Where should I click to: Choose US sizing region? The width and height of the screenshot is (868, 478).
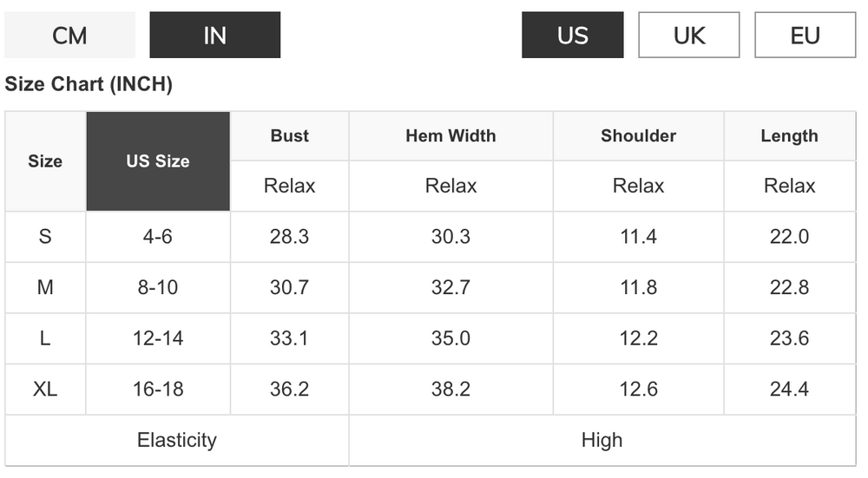click(572, 36)
